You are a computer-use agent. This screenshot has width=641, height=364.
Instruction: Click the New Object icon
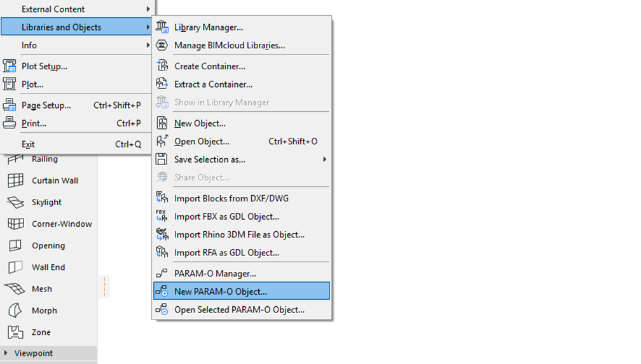click(162, 123)
